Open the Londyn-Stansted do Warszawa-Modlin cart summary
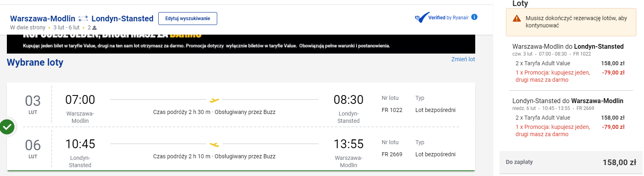This screenshot has width=644, height=176. click(568, 101)
